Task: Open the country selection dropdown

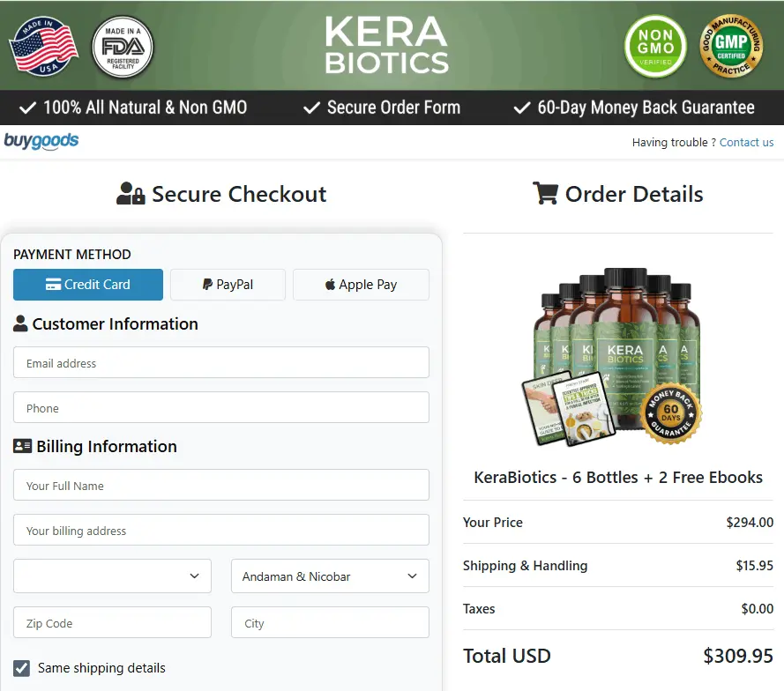Action: [x=112, y=576]
